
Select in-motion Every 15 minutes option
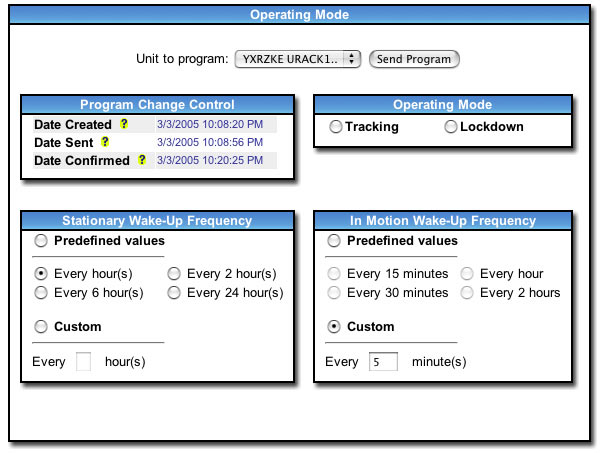pyautogui.click(x=334, y=273)
